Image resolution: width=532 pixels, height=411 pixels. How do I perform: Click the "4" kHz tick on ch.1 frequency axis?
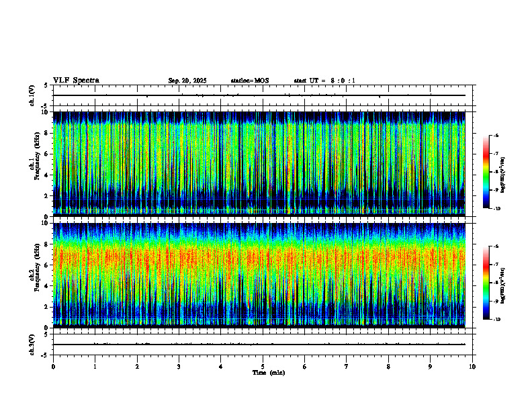pos(47,175)
